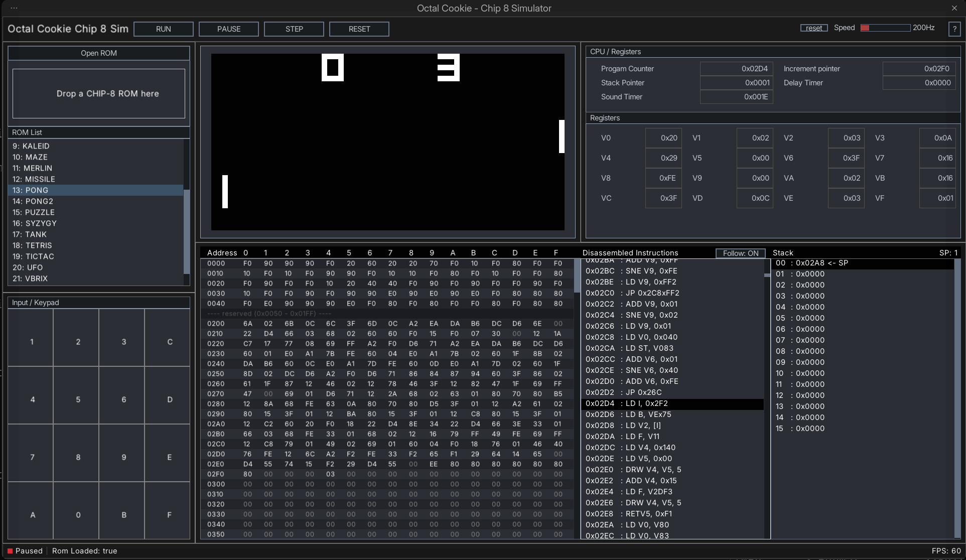This screenshot has height=560, width=966.
Task: Select ROM 14: PONG2
Action: pos(96,201)
